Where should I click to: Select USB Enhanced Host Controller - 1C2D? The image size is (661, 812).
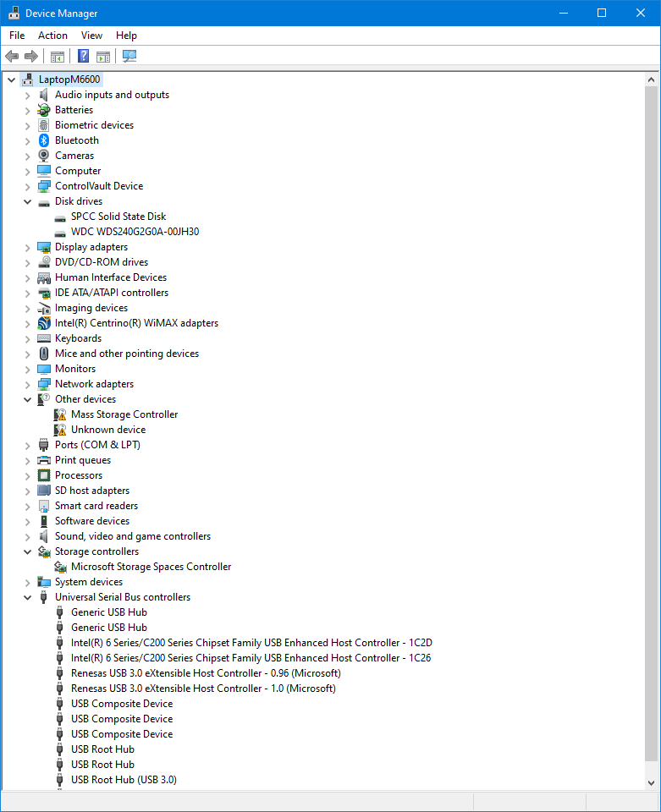point(251,643)
